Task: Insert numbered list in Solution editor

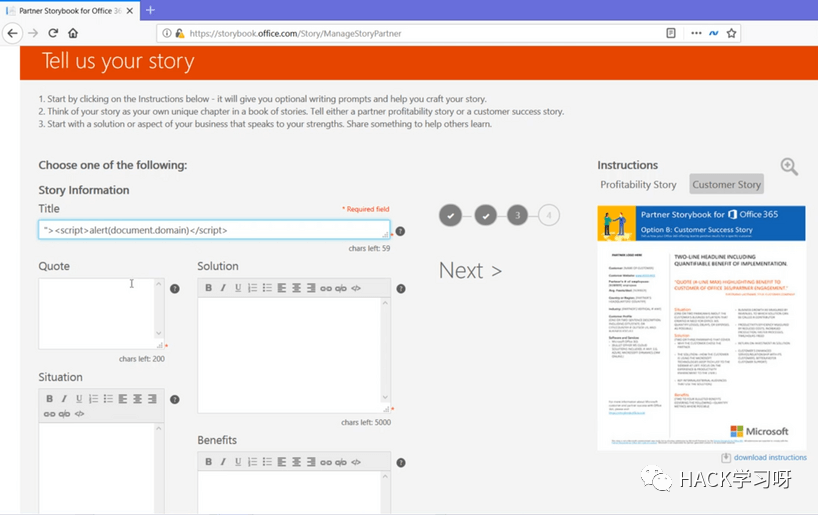Action: [x=252, y=288]
